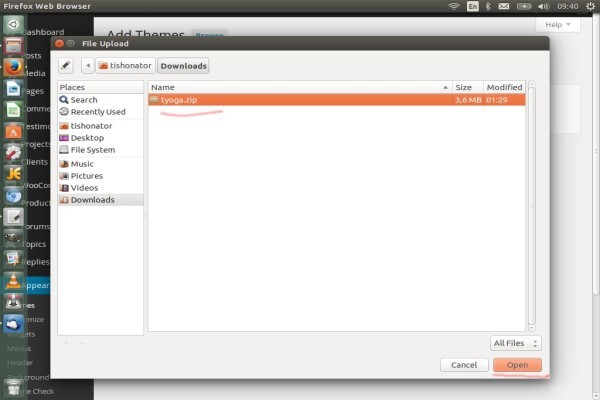Viewport: 600px width, 400px height.
Task: Open the All Files filter dropdown
Action: point(516,343)
